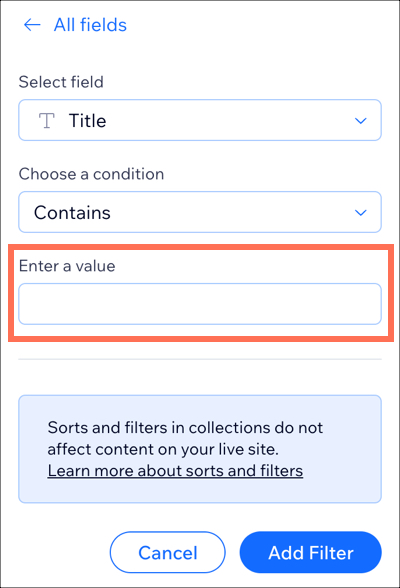Click the divider line above the notice
The width and height of the screenshot is (400, 588).
200,359
